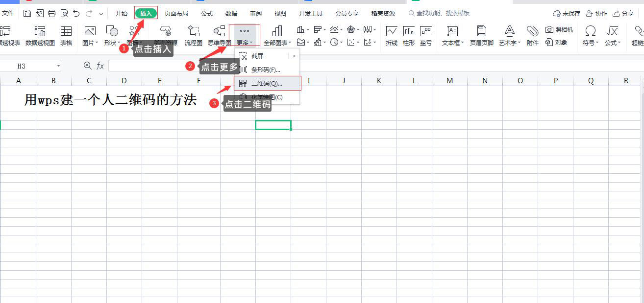Click the 未保存 cloud status button
Viewport: 644px width, 303px height.
566,14
